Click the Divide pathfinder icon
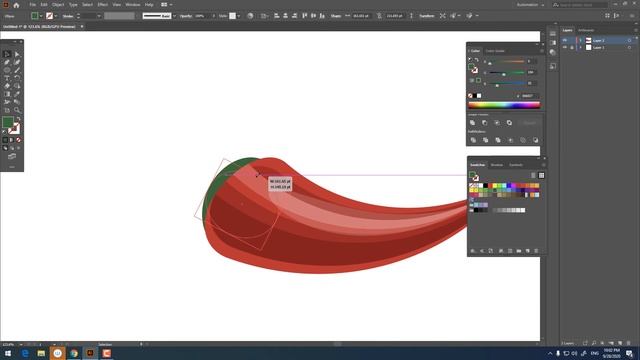This screenshot has height=360, width=640. tap(473, 140)
